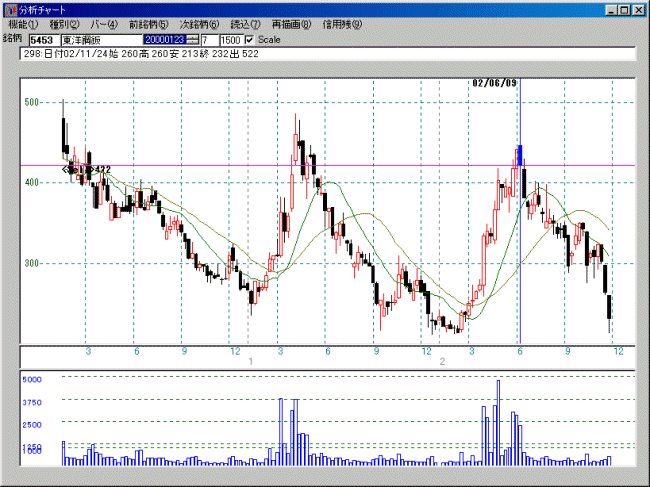This screenshot has width=650, height=487.
Task: Maximize the 分析チャート window
Action: click(x=624, y=10)
